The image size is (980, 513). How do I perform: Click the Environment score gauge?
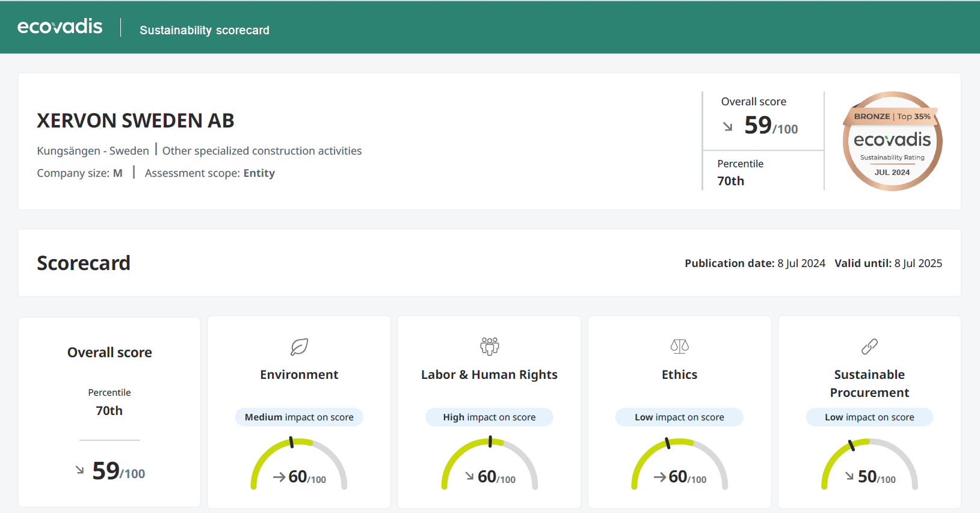tap(299, 464)
